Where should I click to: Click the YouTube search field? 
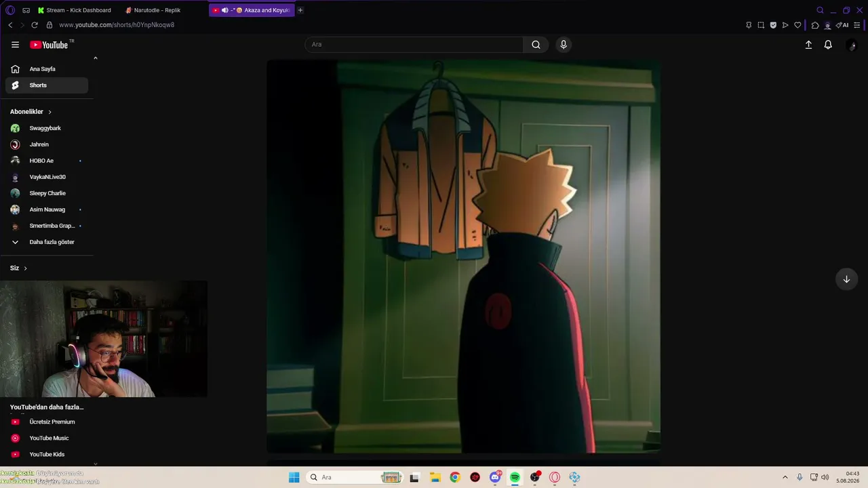(x=414, y=45)
